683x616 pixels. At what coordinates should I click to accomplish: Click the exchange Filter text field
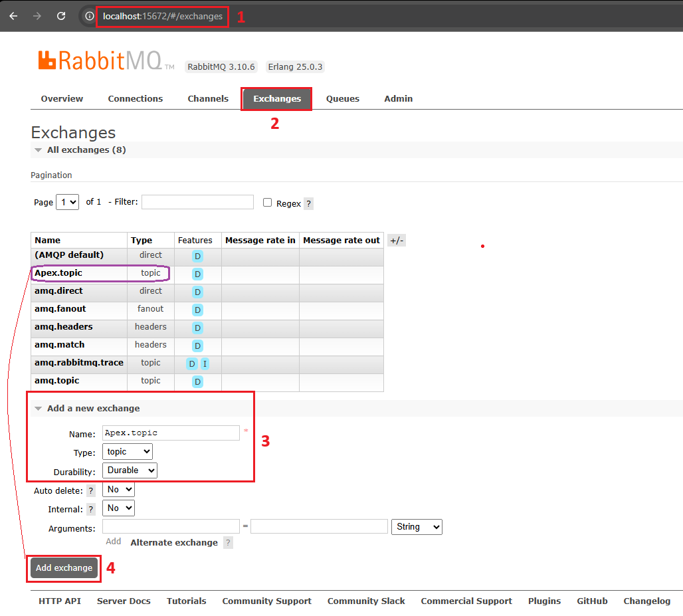coord(197,202)
